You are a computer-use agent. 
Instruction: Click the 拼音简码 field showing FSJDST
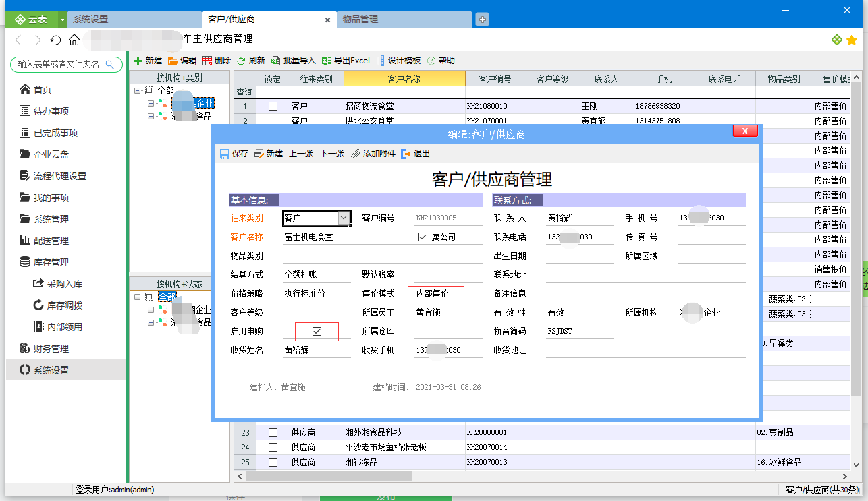click(579, 331)
